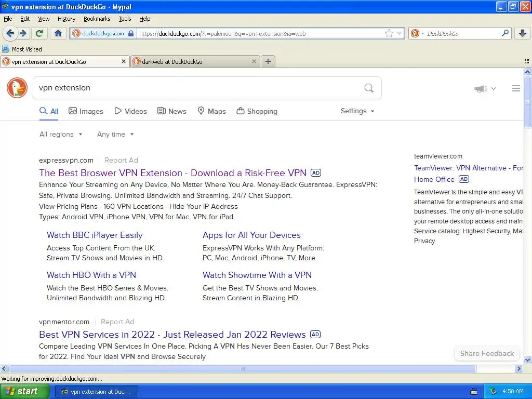Open the downloads arrow button
Image resolution: width=532 pixels, height=399 pixels.
[523, 33]
